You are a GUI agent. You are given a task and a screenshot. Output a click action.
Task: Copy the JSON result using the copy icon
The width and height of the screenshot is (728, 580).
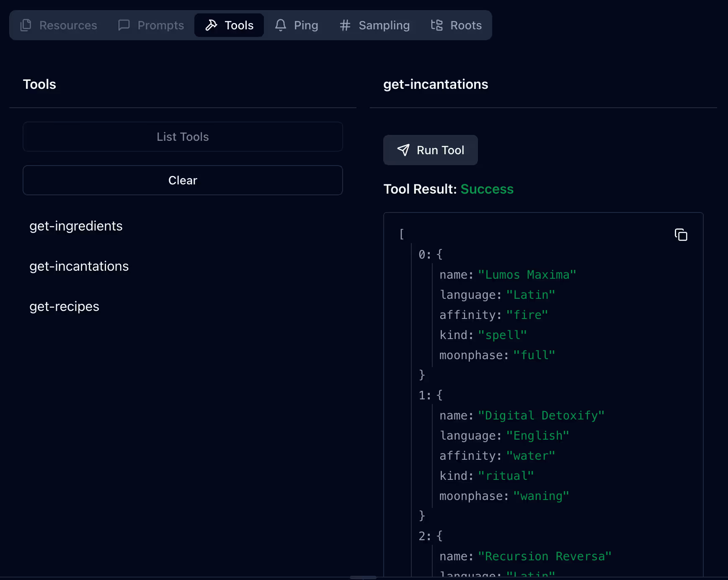tap(680, 235)
